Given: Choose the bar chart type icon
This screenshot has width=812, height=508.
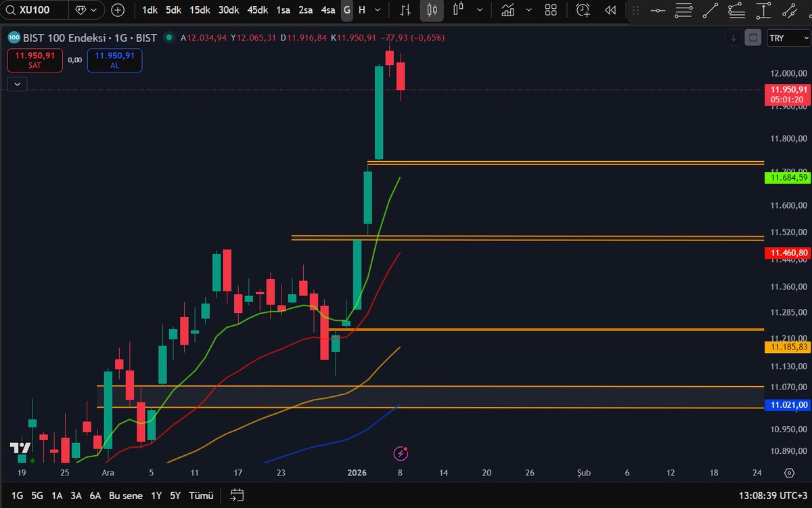Looking at the screenshot, I should pos(405,10).
